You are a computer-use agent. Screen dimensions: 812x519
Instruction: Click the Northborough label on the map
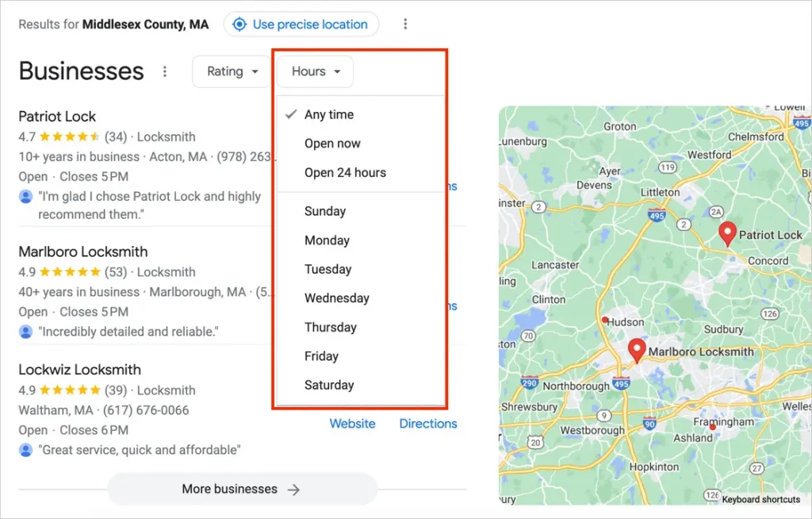576,386
